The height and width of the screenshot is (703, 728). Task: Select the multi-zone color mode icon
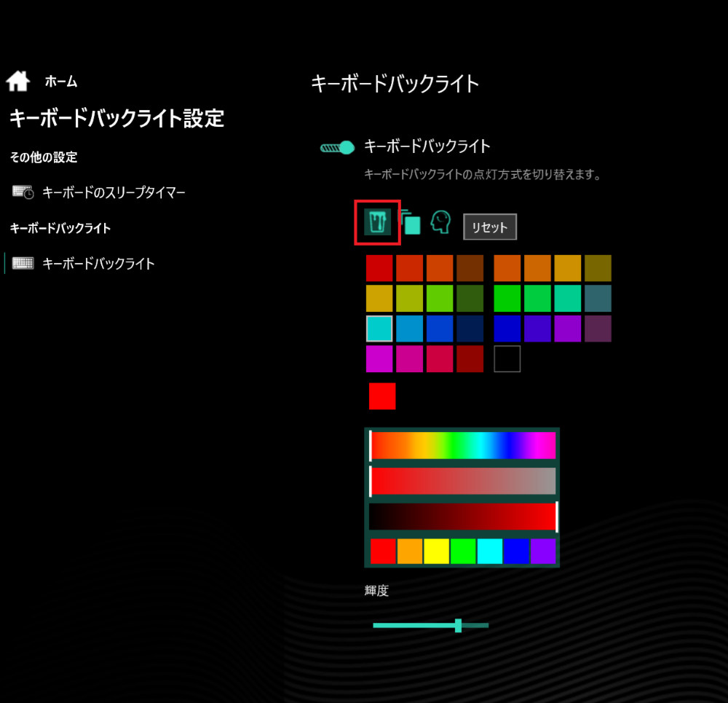413,224
